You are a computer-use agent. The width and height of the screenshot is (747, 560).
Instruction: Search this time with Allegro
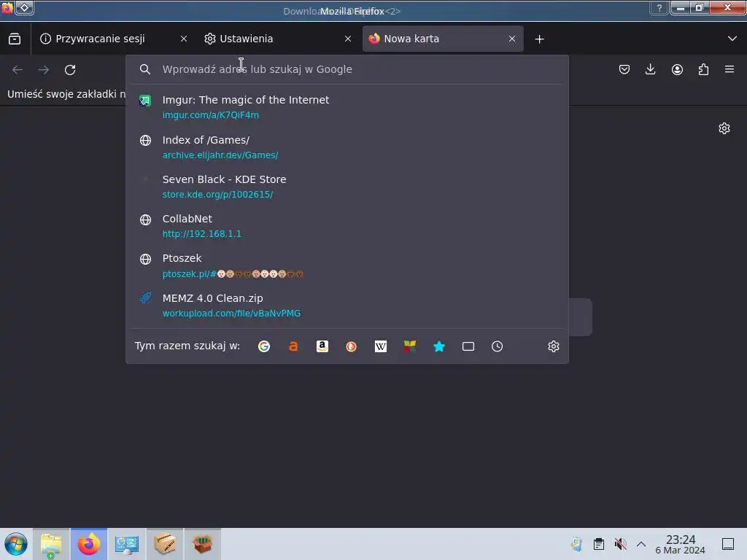(293, 346)
